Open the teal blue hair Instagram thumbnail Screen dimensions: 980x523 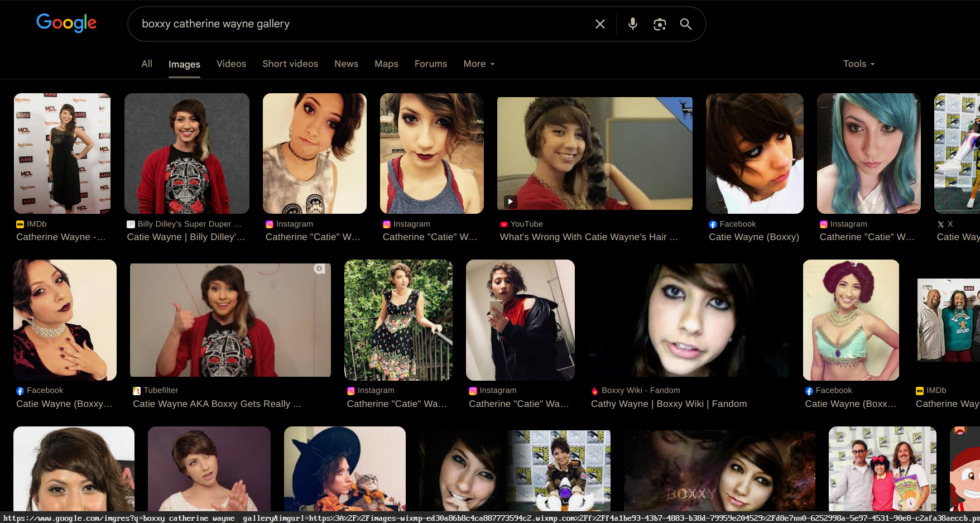[869, 153]
